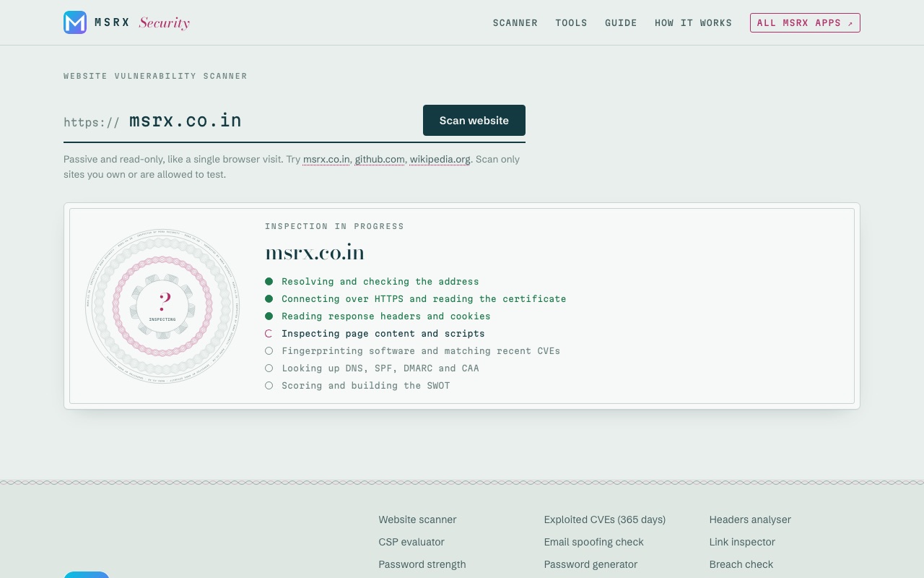
Task: Try the wikipedia.org example link
Action: click(440, 159)
